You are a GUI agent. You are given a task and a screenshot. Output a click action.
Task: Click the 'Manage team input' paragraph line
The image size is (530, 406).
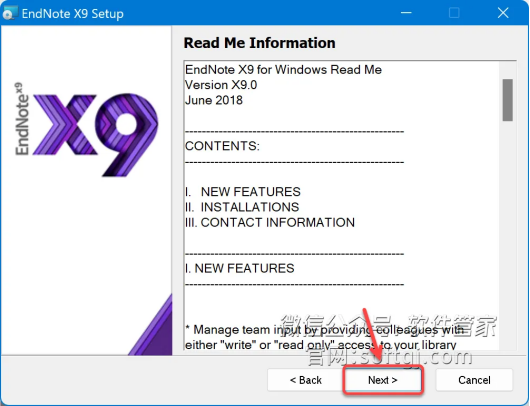click(x=324, y=330)
